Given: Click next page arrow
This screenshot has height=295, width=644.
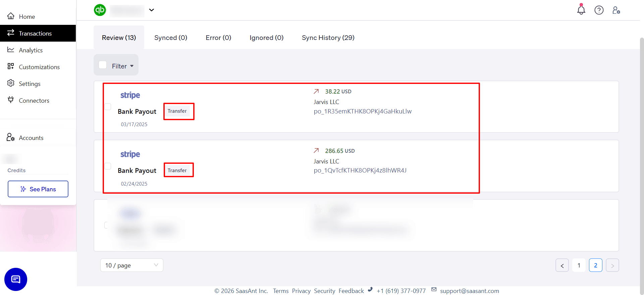Looking at the screenshot, I should tap(612, 265).
